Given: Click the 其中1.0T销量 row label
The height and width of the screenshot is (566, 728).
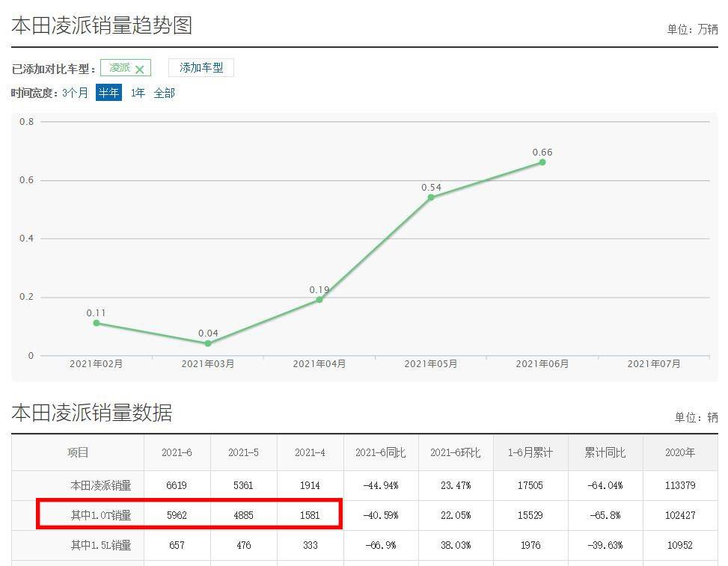Looking at the screenshot, I should [101, 515].
